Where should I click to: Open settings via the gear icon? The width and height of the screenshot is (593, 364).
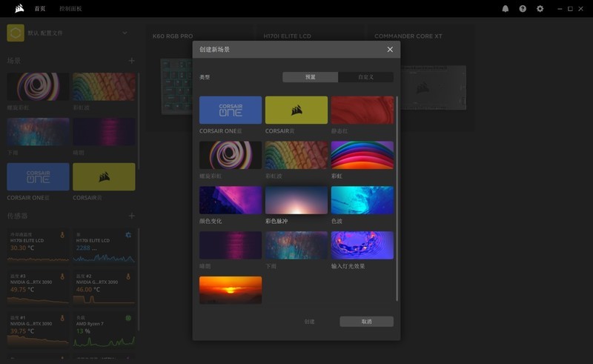click(x=540, y=9)
